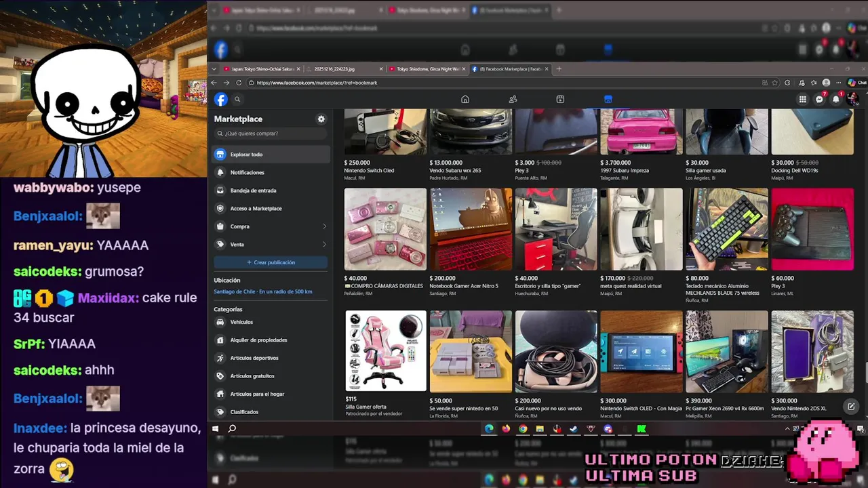
Task: Click the browser address bar URL
Action: pyautogui.click(x=317, y=83)
